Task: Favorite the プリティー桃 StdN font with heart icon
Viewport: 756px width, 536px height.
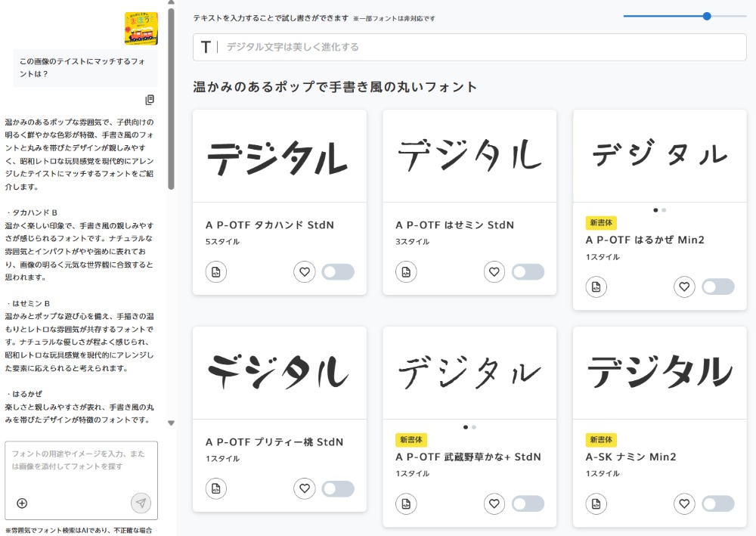Action: click(304, 488)
